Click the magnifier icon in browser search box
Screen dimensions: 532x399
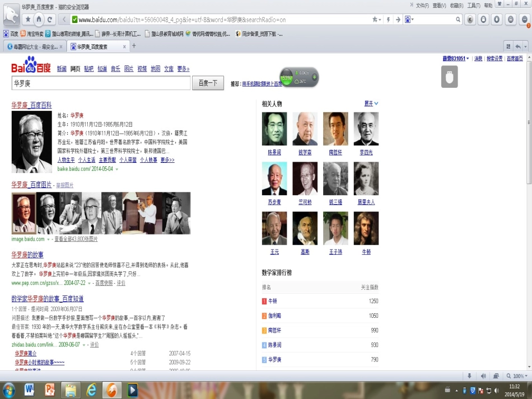click(458, 20)
